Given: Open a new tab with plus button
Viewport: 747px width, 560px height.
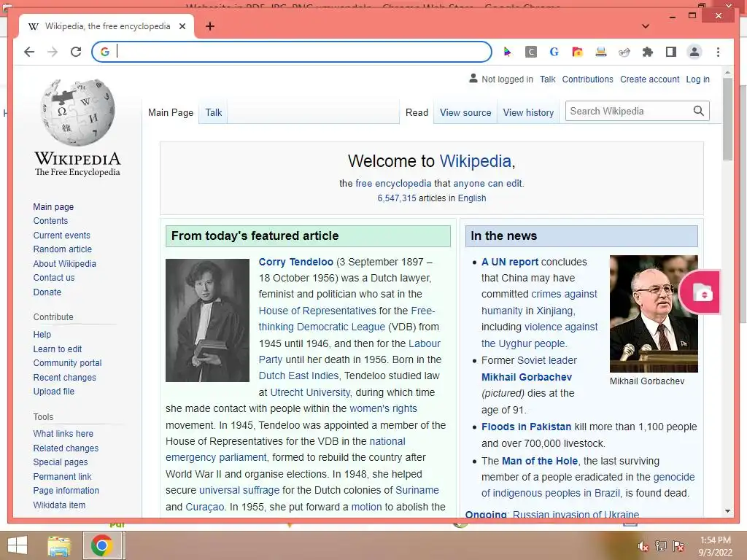Looking at the screenshot, I should click(x=210, y=26).
